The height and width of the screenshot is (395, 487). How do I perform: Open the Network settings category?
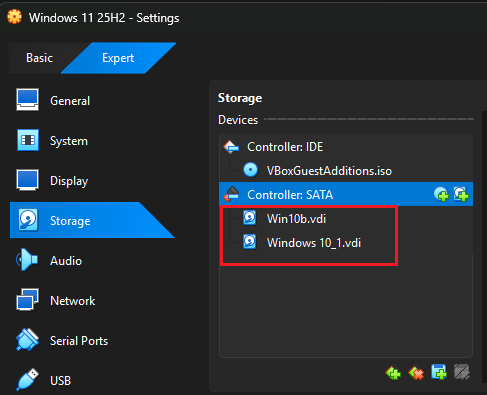(x=72, y=301)
